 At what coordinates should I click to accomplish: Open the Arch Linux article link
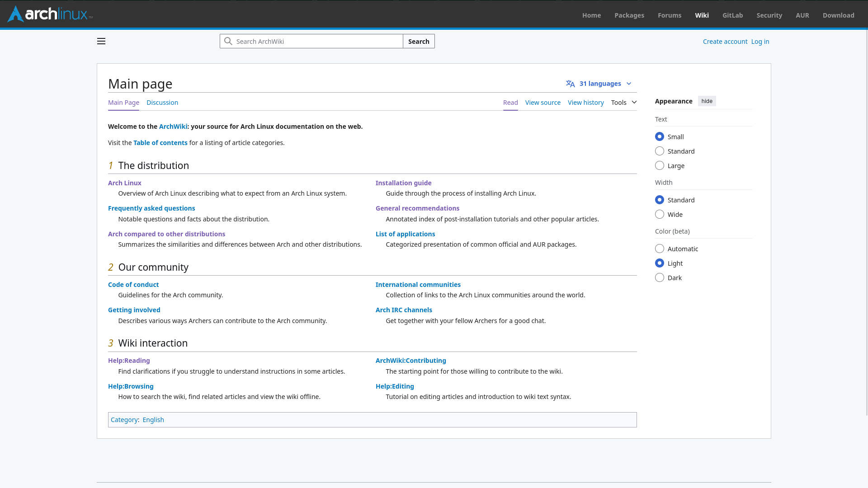pos(125,183)
